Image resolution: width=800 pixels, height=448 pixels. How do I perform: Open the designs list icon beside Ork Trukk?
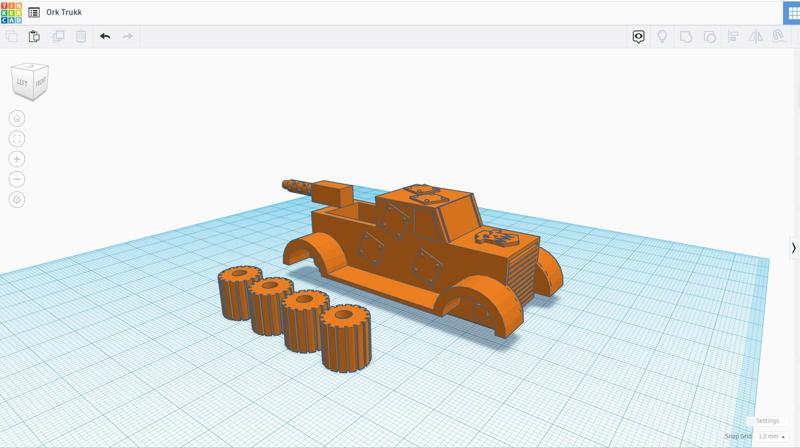point(34,12)
